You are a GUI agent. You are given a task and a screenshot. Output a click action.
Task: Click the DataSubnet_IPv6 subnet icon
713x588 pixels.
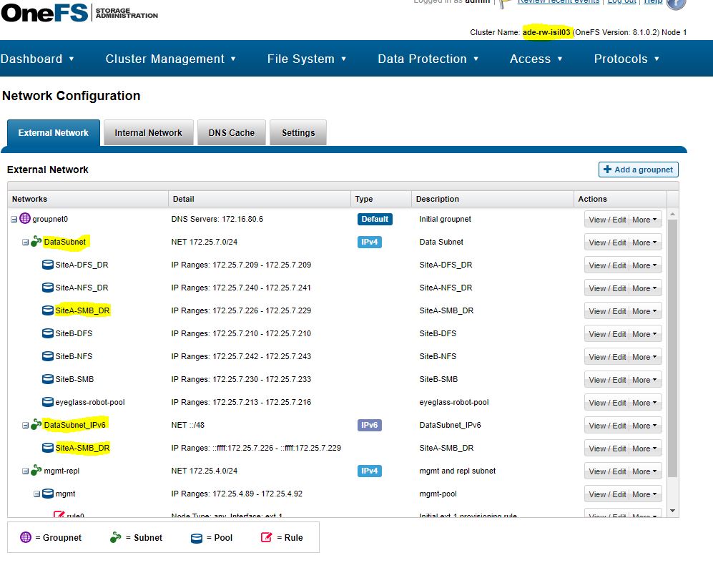[x=36, y=425]
